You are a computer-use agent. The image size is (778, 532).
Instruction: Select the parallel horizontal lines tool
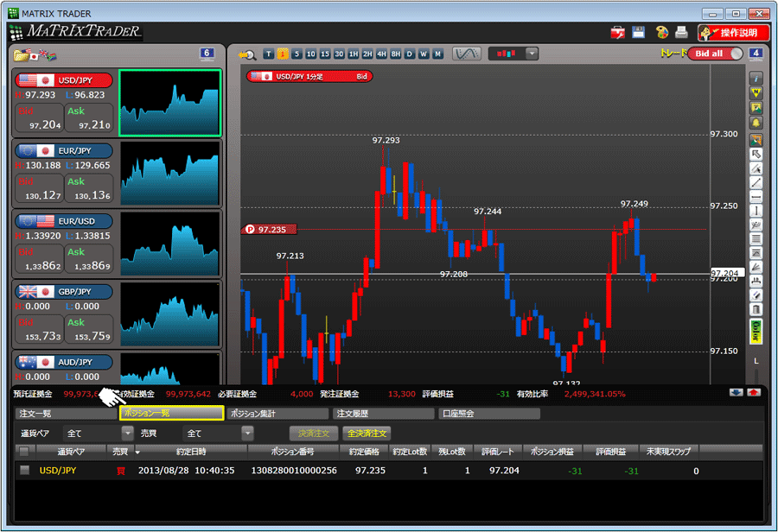[756, 239]
